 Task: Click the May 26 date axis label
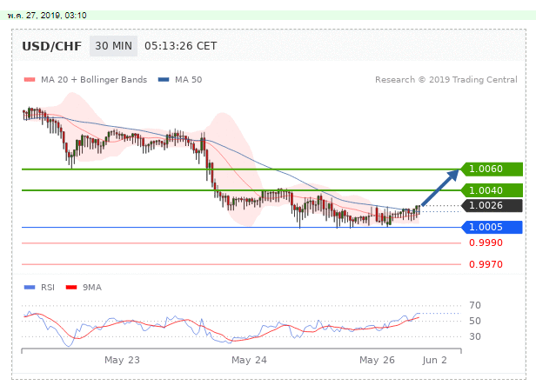[x=377, y=360]
